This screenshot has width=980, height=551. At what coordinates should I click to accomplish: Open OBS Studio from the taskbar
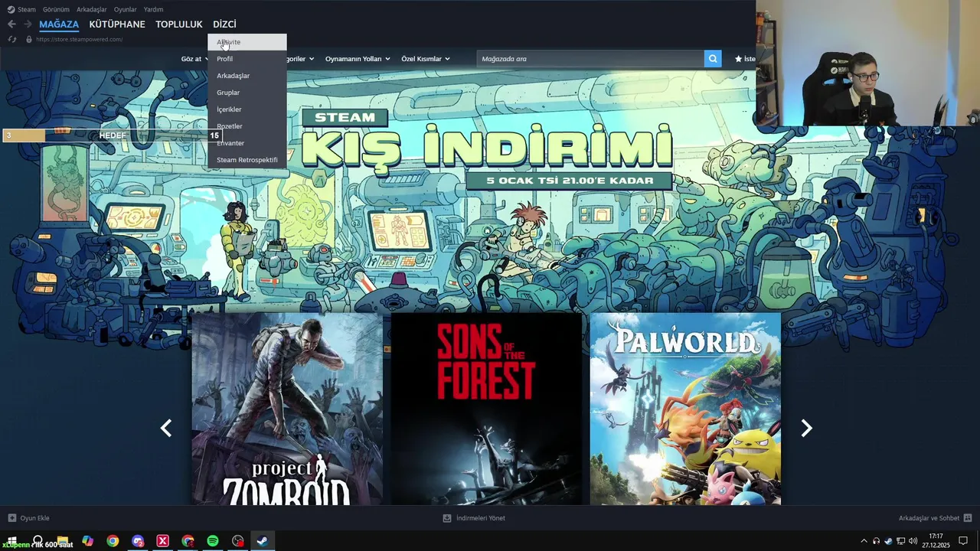coord(238,541)
